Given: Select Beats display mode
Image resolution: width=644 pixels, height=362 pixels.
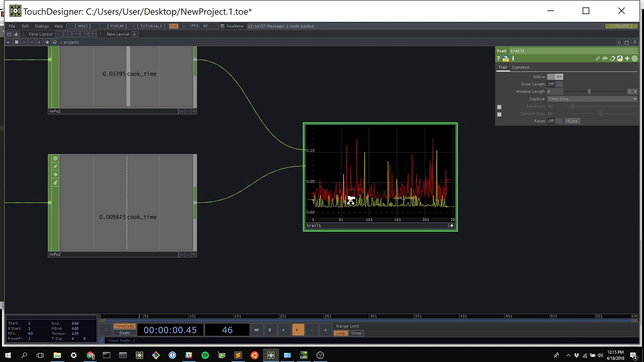Looking at the screenshot, I should (x=124, y=333).
